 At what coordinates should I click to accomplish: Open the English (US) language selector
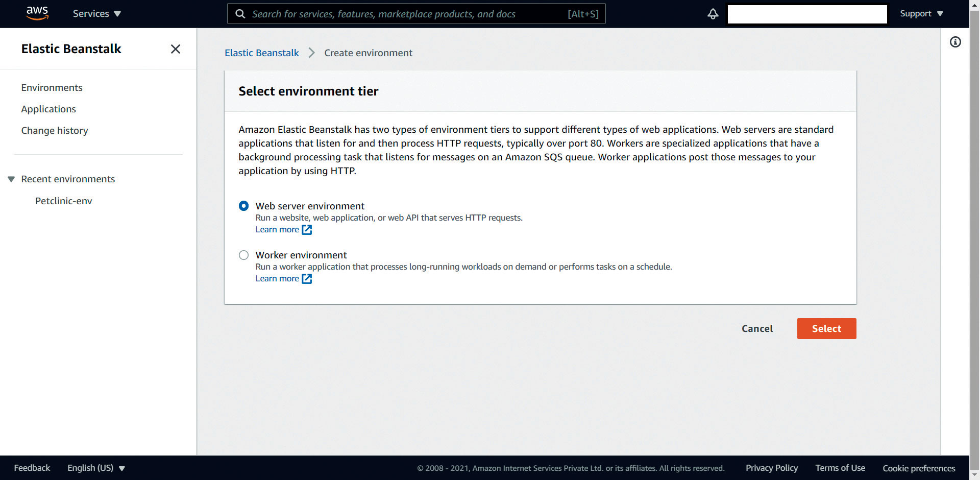pos(96,468)
